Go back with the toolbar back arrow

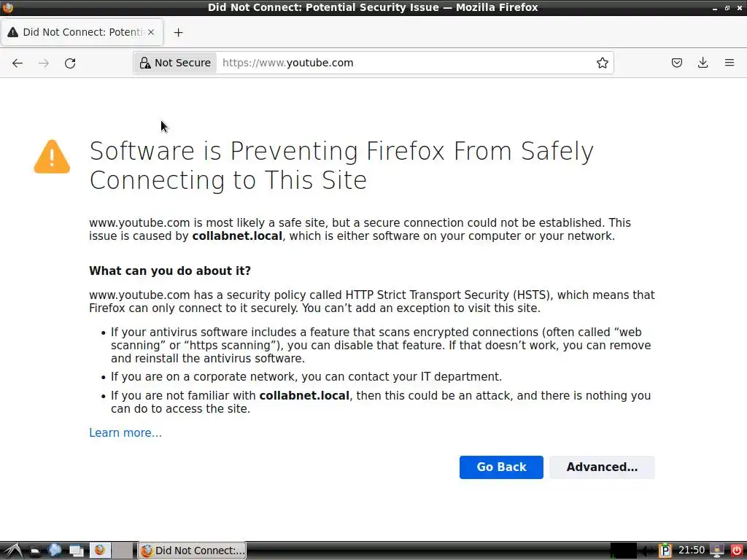coord(18,63)
